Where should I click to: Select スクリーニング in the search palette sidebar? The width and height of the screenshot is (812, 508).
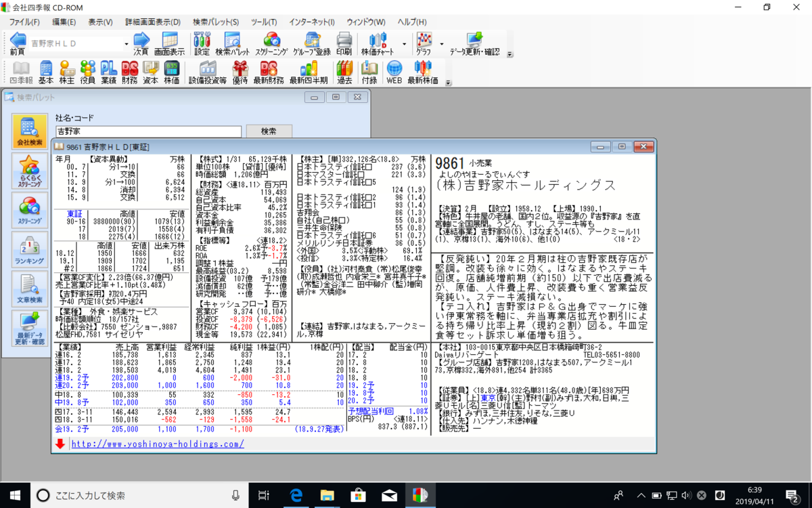tap(30, 209)
